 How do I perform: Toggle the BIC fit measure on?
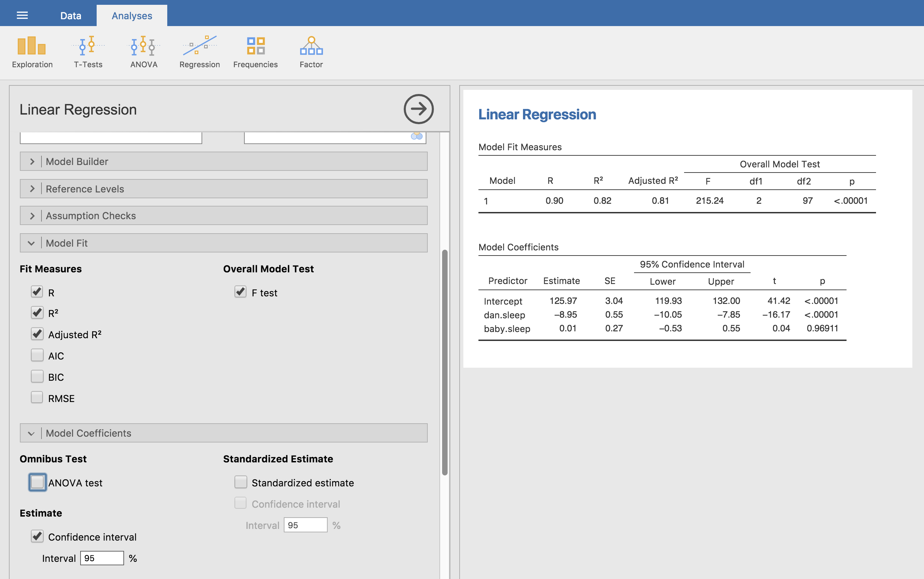(x=37, y=376)
